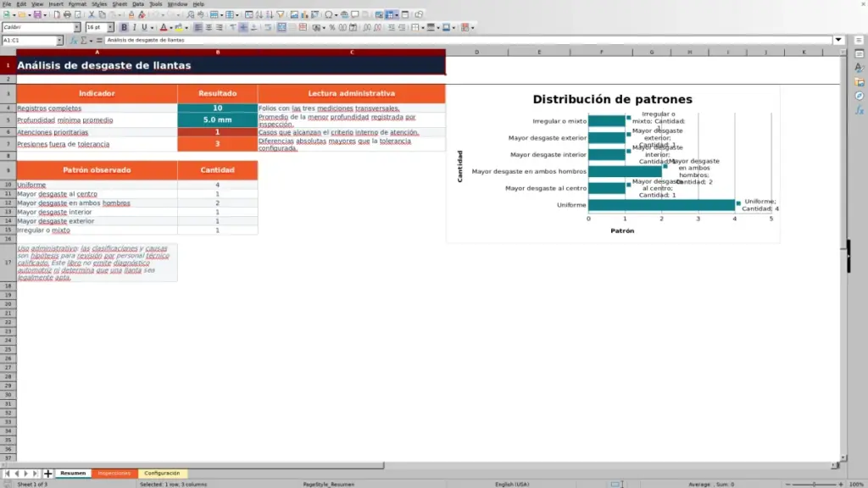The width and height of the screenshot is (868, 488).
Task: Switch to the Configuración sheet tab
Action: tap(162, 474)
